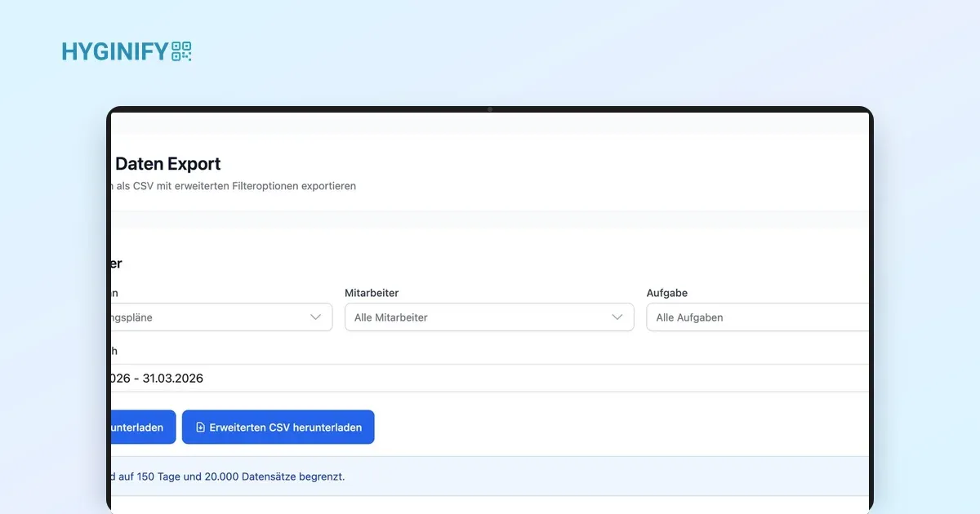Open the Alle Mitarbeiter dropdown
This screenshot has width=980, height=514.
[x=489, y=317]
